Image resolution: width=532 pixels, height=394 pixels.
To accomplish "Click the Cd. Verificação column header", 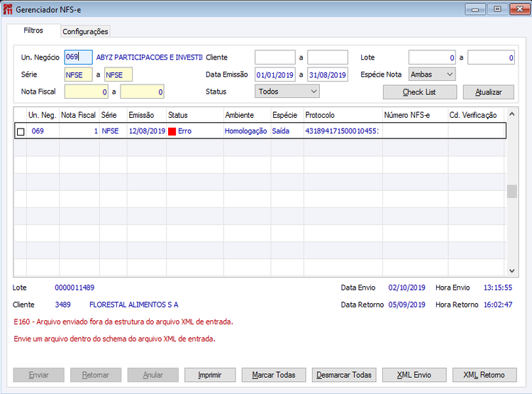I will point(476,115).
